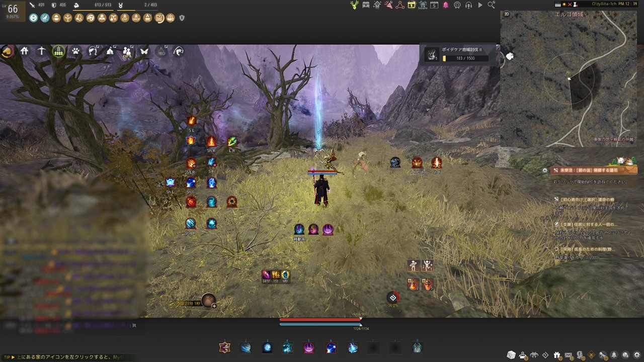This screenshot has height=362, width=644.
Task: Click the potion bottle gear icon
Action: tap(161, 51)
